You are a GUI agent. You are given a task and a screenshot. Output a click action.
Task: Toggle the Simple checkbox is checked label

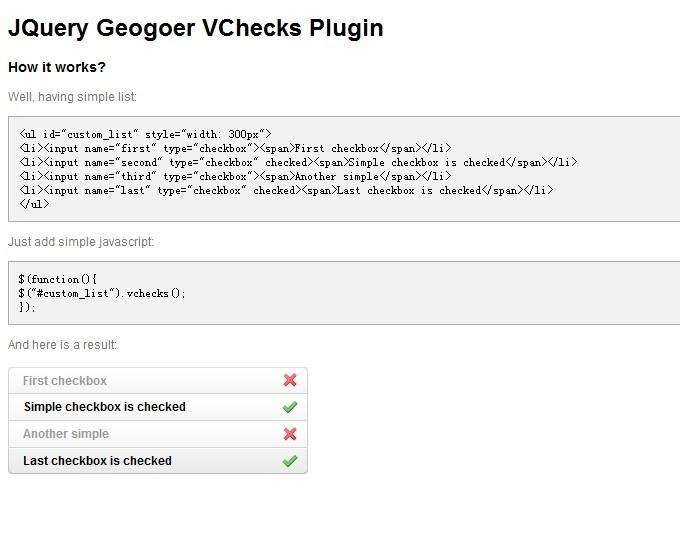tap(105, 407)
